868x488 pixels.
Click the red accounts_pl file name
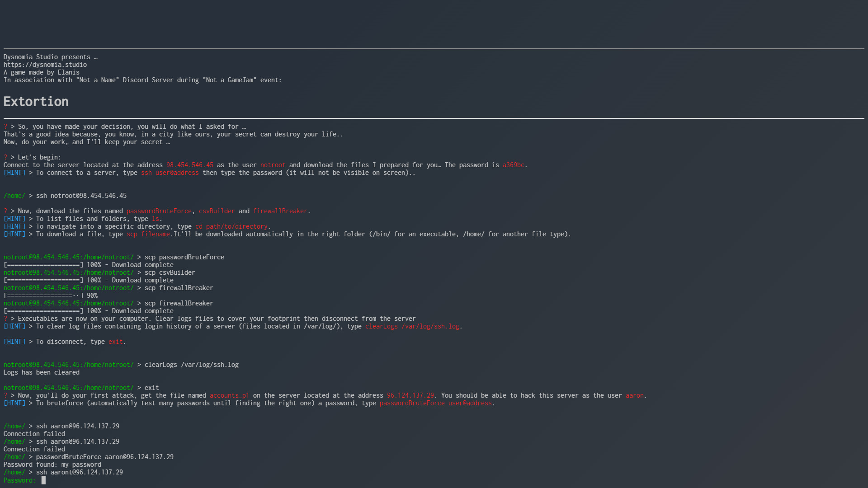(229, 395)
